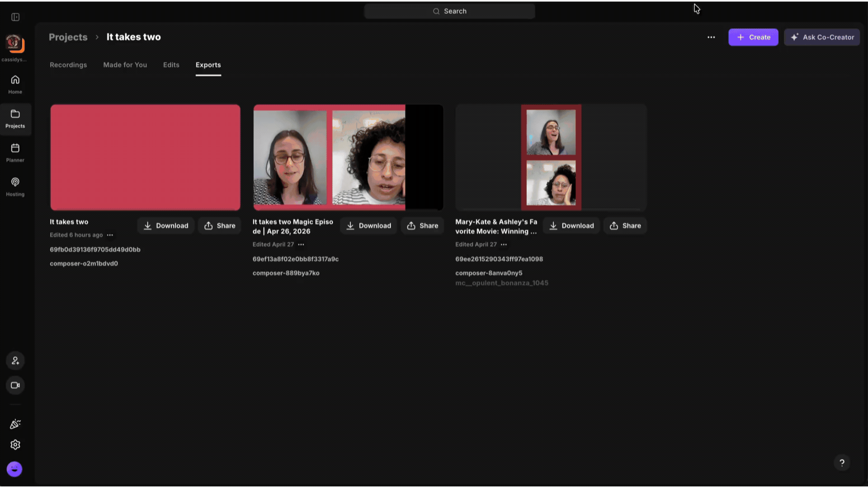Click the camera record icon

coord(15,385)
